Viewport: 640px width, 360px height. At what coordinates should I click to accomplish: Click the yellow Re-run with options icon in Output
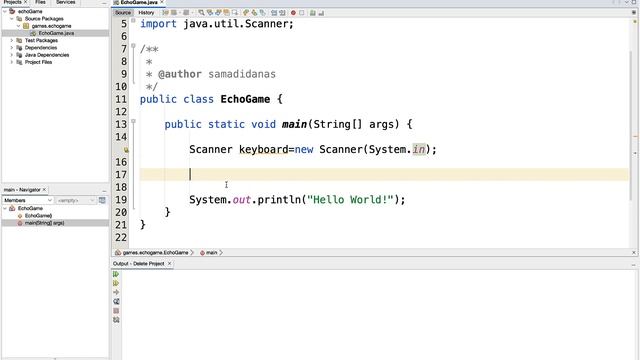point(116,283)
